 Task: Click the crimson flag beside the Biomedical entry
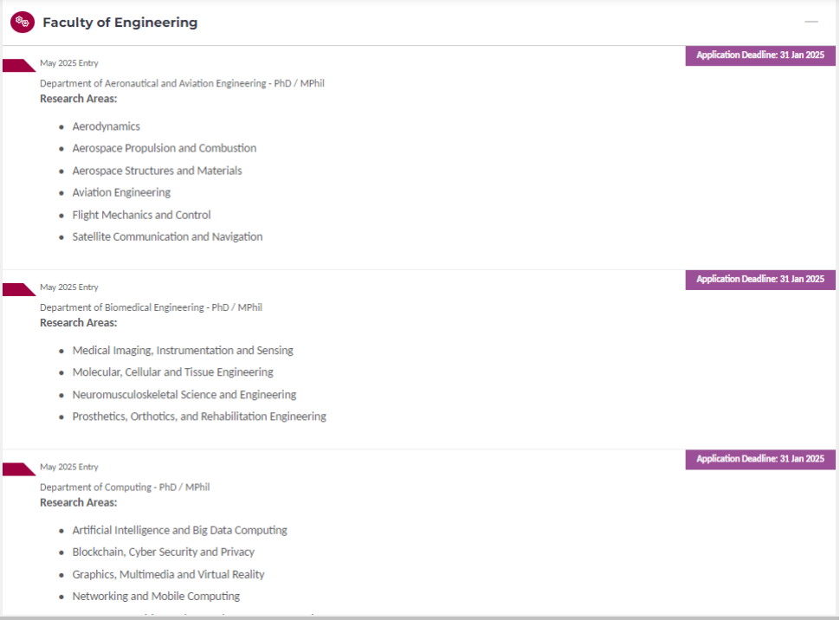(x=18, y=289)
